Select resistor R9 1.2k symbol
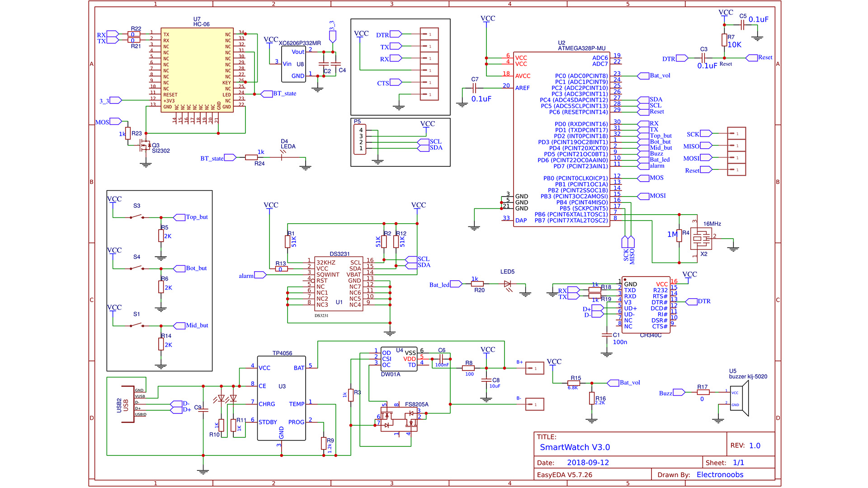The image size is (868, 488). (324, 443)
